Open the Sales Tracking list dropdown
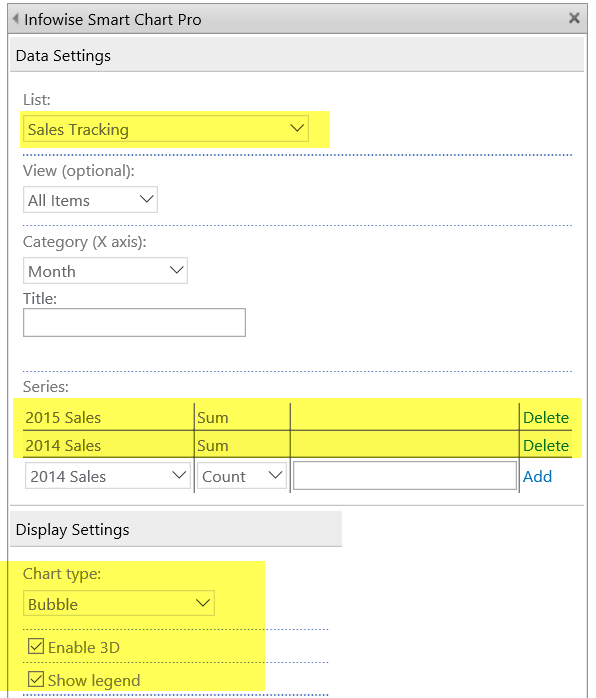Screen dimensions: 596x698 click(166, 129)
